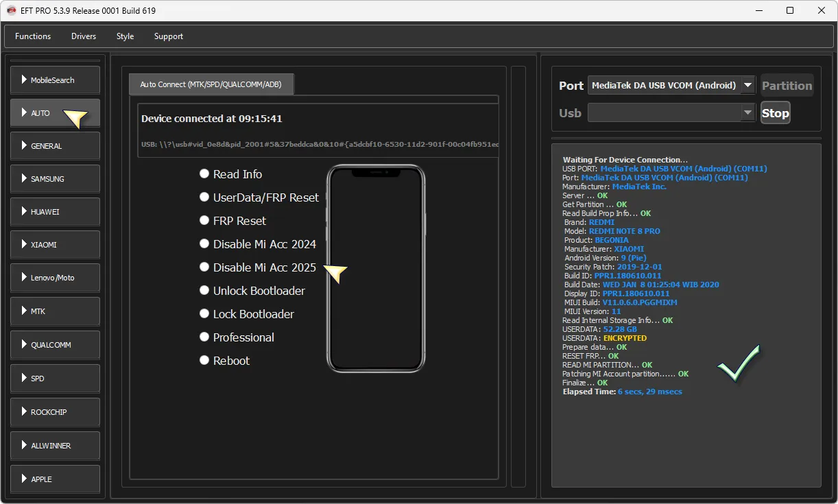Open the Style menu
838x504 pixels.
125,36
